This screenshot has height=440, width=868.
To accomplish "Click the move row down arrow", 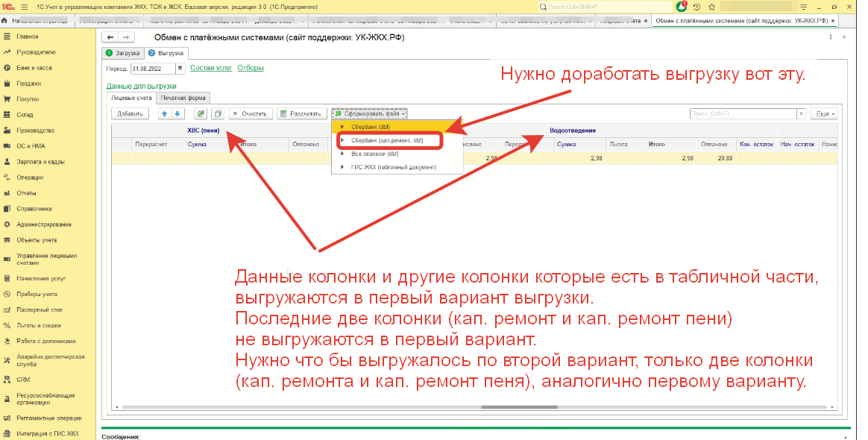I will click(177, 114).
